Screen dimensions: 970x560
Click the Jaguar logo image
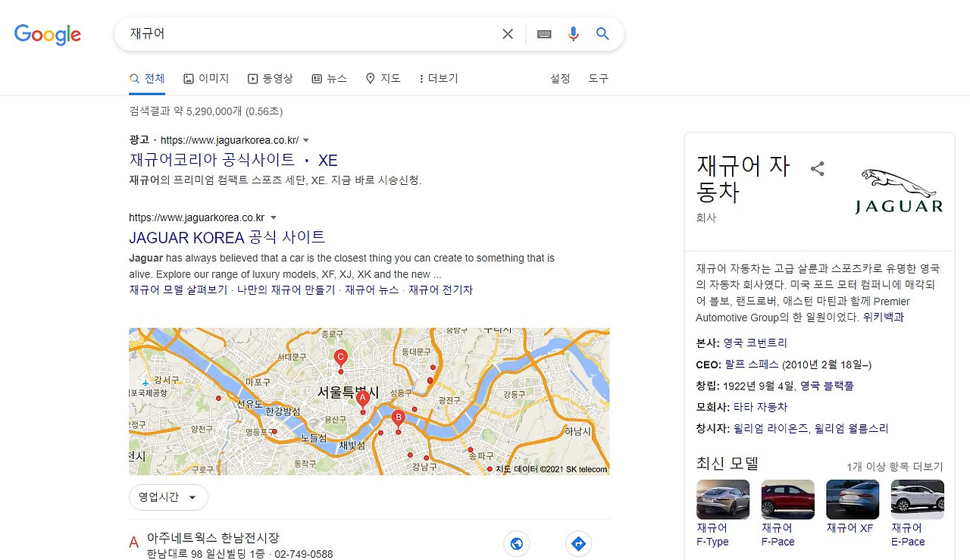pyautogui.click(x=900, y=191)
